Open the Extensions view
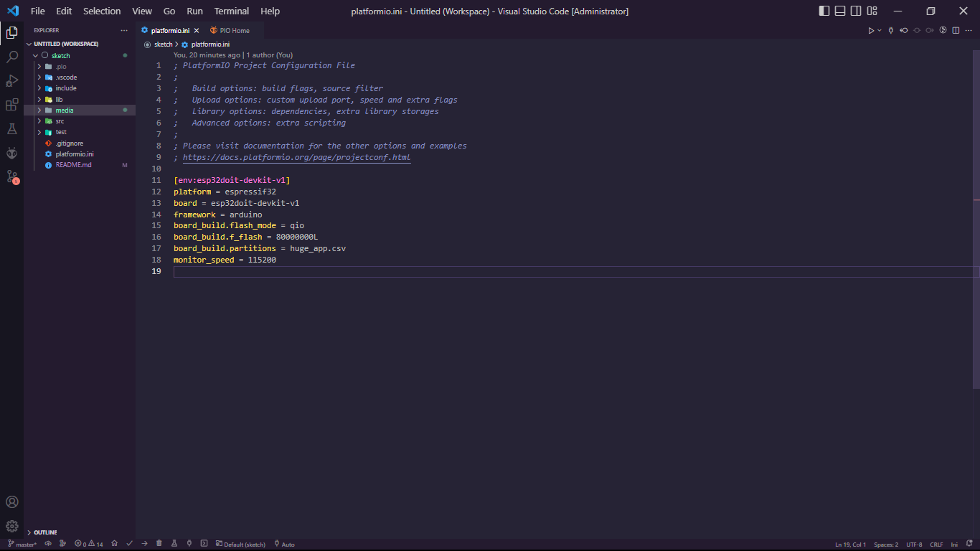 [11, 105]
